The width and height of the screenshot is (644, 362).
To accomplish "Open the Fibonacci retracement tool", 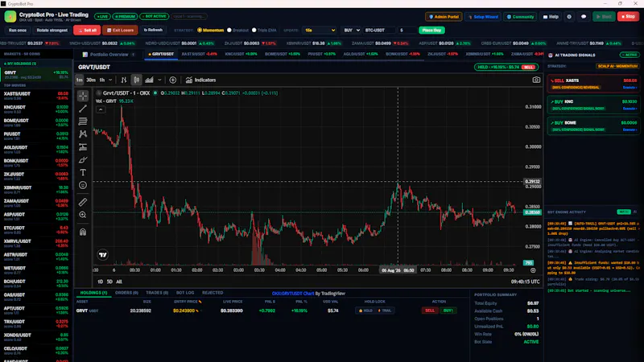I will point(83,121).
